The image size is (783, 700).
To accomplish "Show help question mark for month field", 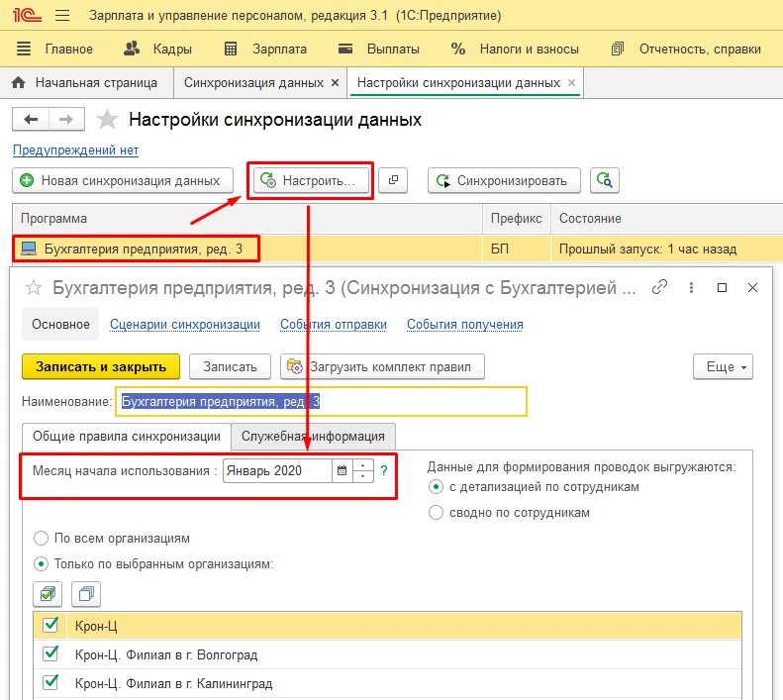I will (x=383, y=470).
